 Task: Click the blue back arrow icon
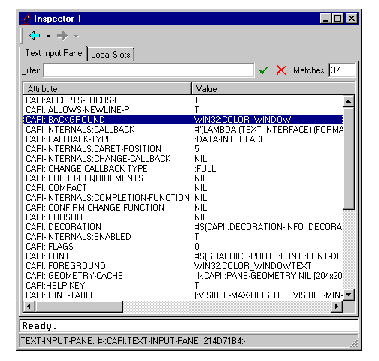[34, 36]
